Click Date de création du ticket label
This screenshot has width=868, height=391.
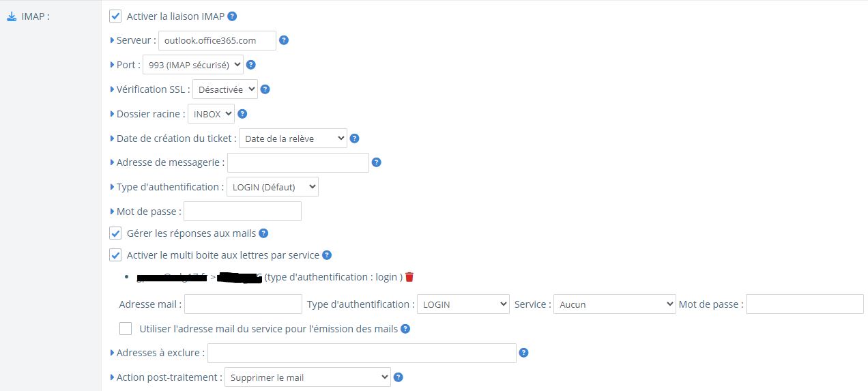pos(176,139)
